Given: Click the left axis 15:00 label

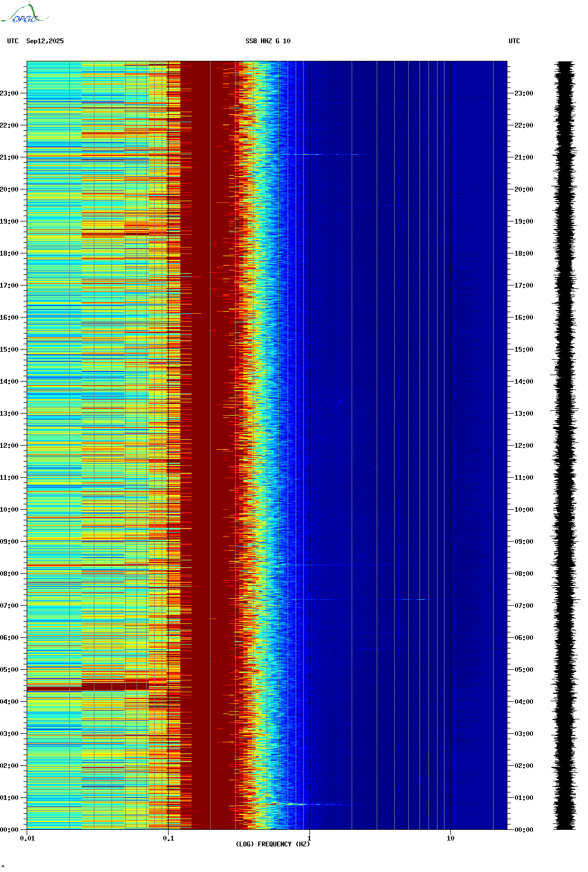Looking at the screenshot, I should [9, 350].
